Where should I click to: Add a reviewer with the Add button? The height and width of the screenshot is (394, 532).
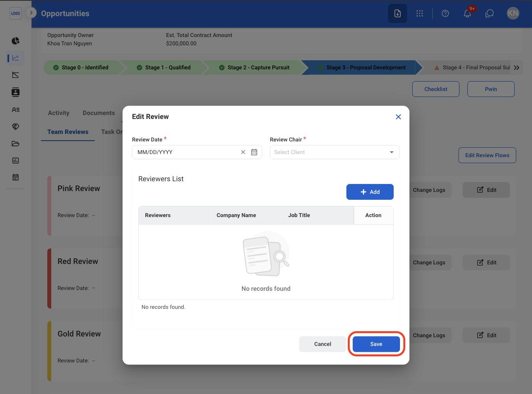[370, 192]
